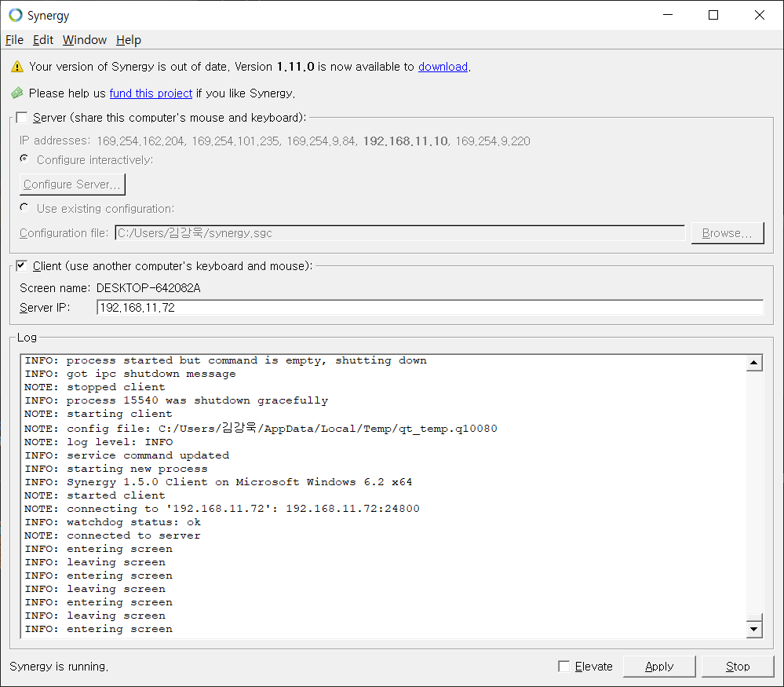Click the bold IP address 192.168.11.10
The height and width of the screenshot is (687, 784).
(405, 141)
